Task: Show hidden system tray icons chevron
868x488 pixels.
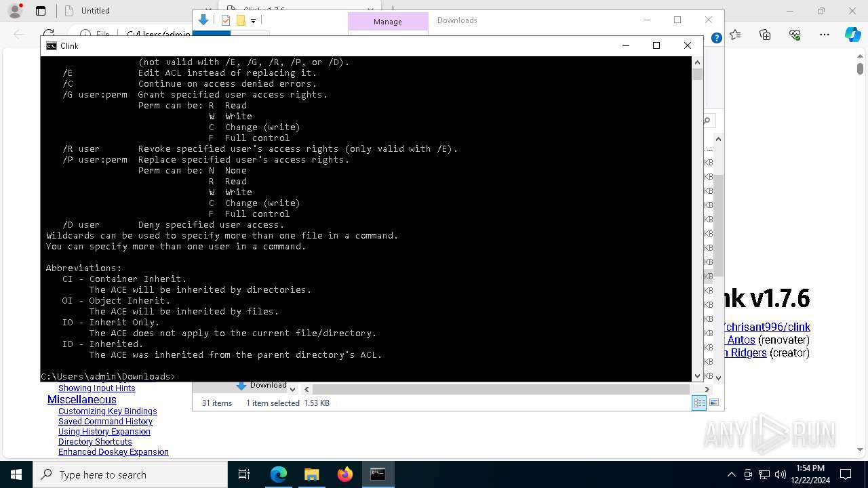Action: click(x=731, y=474)
